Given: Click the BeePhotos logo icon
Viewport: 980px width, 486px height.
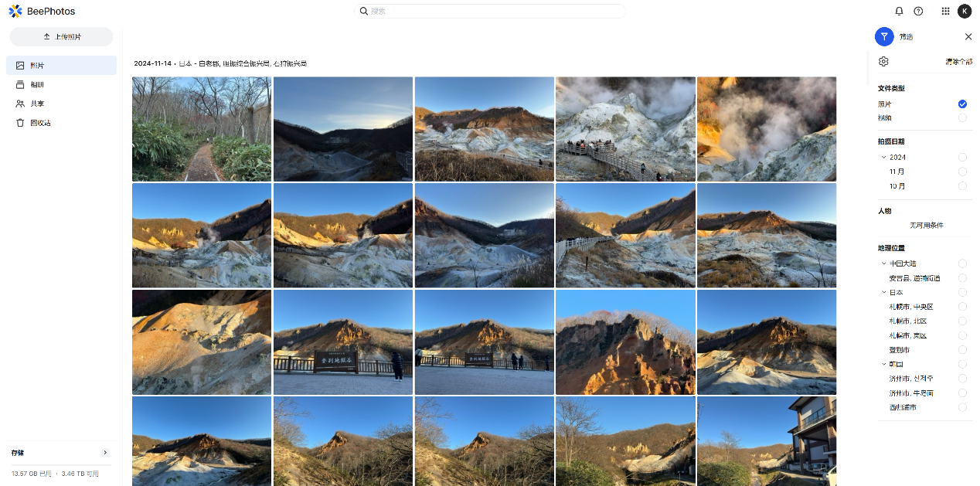Looking at the screenshot, I should click(15, 11).
